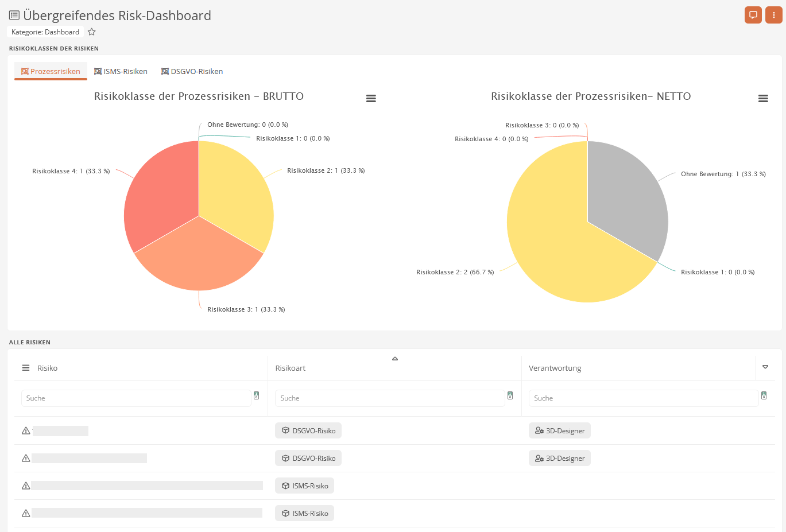Open the hamburger menu of the NETTO chart

coord(763,98)
